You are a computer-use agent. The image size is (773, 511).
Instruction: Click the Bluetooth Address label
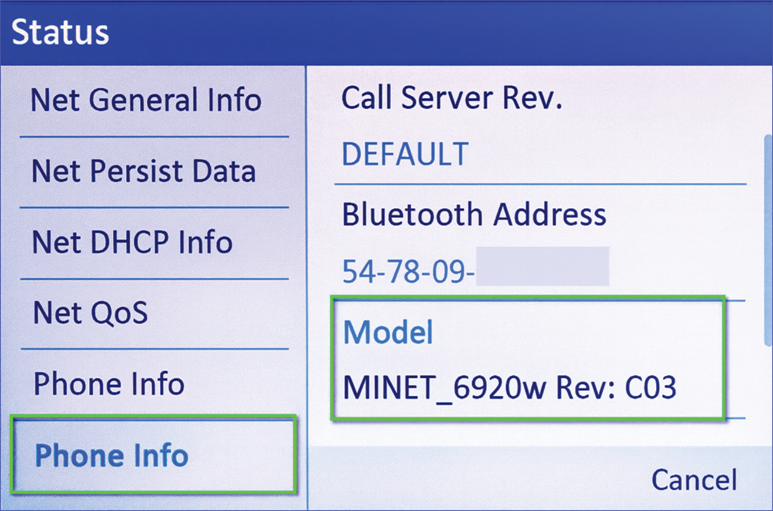pyautogui.click(x=474, y=214)
